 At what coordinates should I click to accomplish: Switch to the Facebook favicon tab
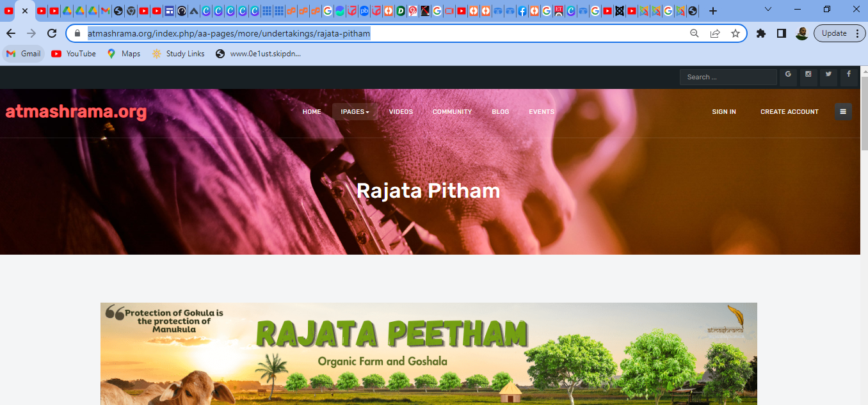522,11
